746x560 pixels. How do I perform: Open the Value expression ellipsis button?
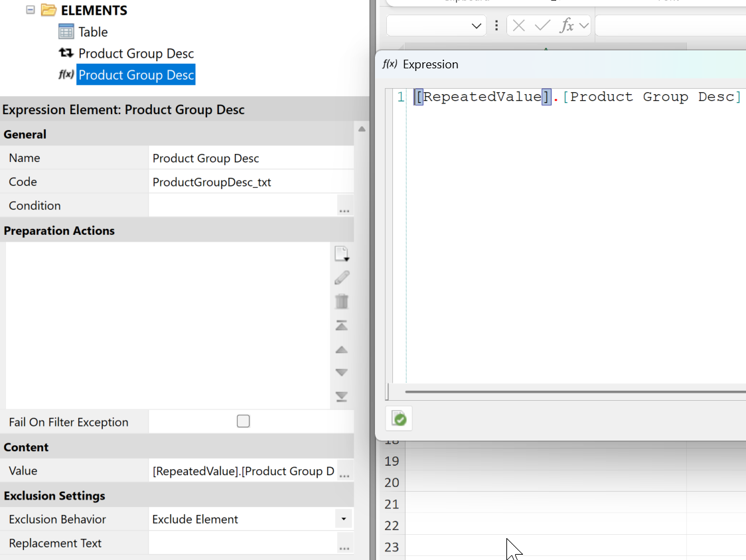pos(344,472)
